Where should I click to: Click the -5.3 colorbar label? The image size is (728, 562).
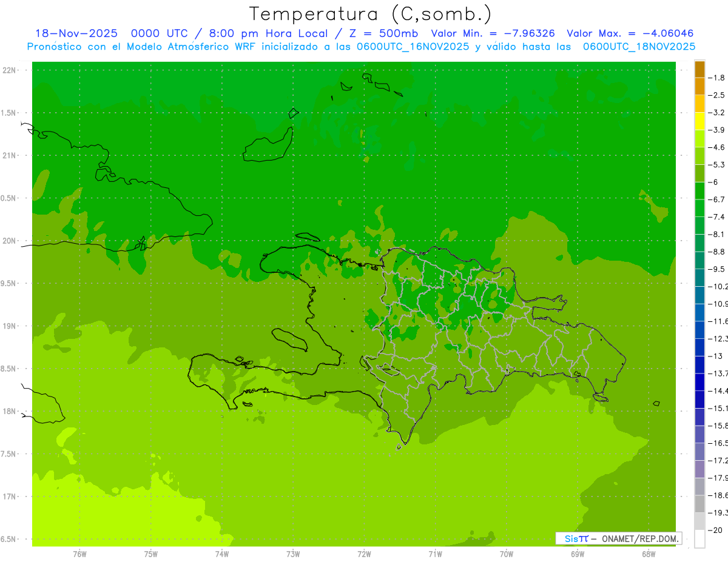pyautogui.click(x=717, y=165)
